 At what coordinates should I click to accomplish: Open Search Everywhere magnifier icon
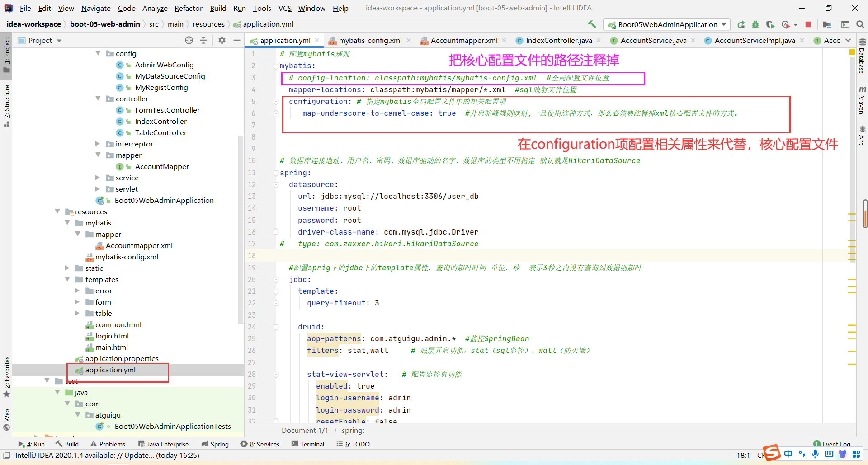tap(860, 24)
